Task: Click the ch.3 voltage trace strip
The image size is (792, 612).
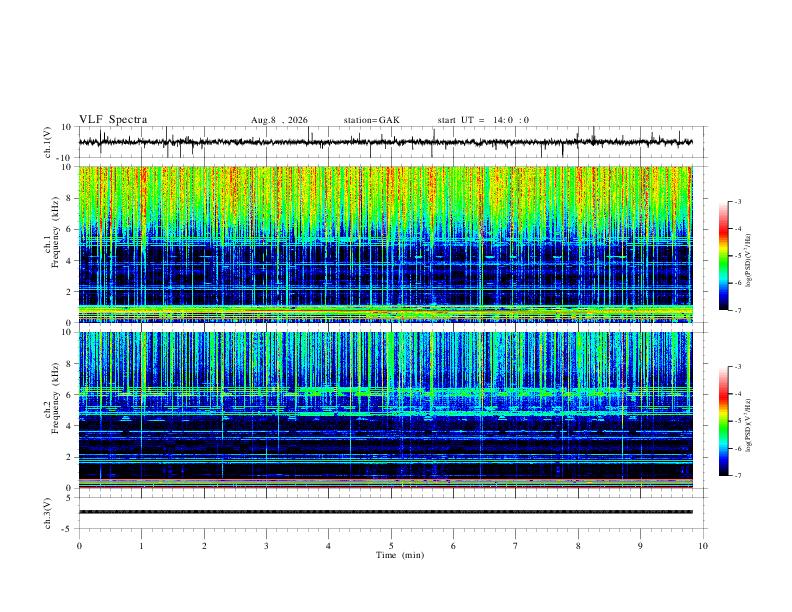Action: point(385,512)
